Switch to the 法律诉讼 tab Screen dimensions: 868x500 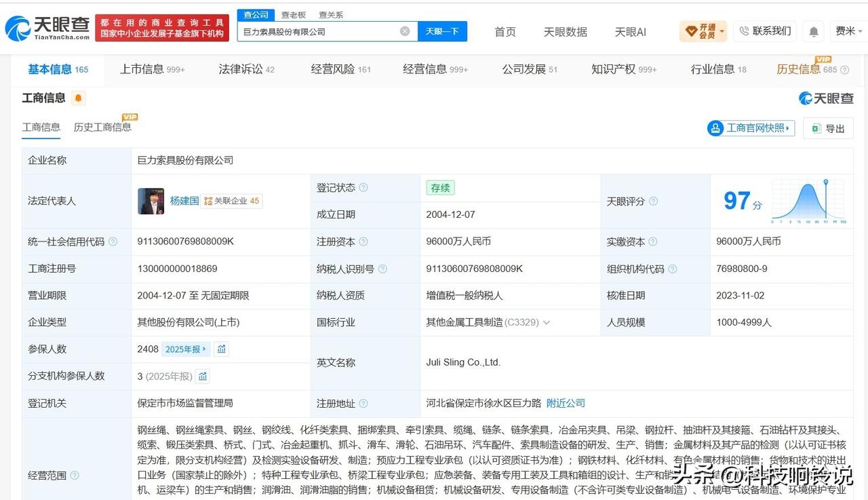[x=247, y=69]
